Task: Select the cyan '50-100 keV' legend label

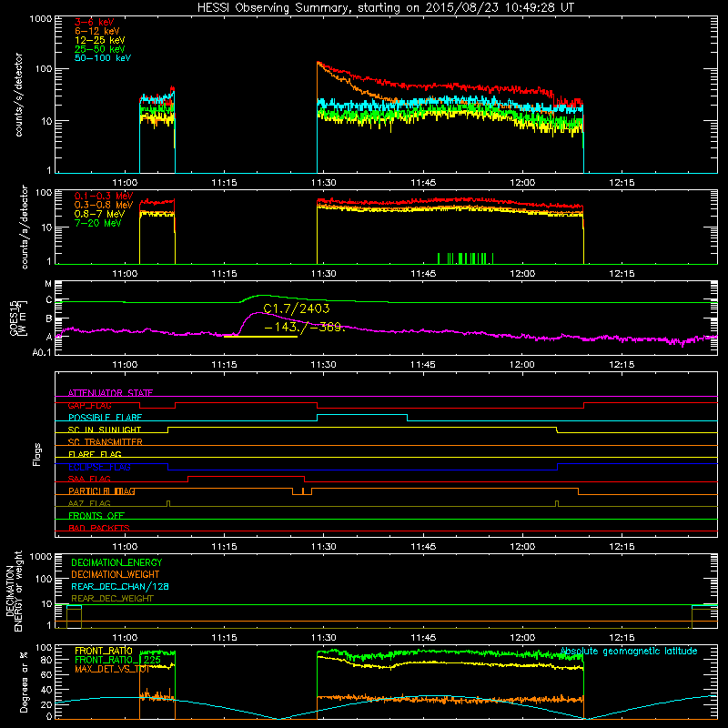Action: click(x=103, y=58)
